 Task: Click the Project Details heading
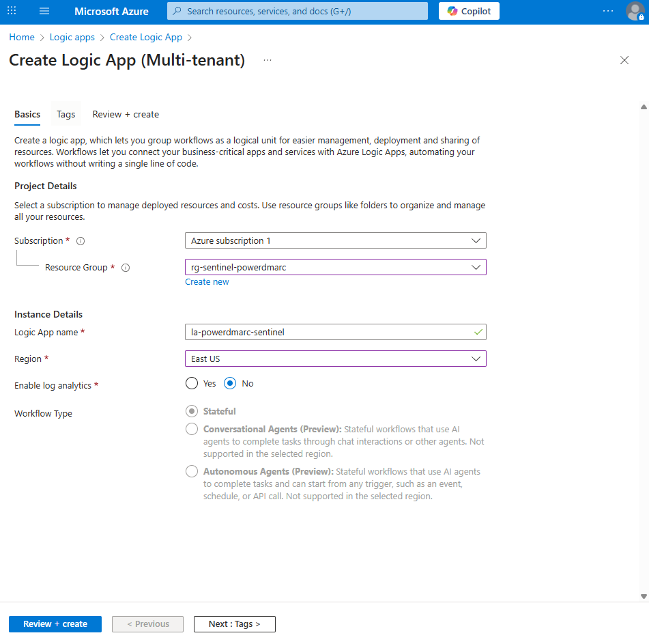coord(46,186)
